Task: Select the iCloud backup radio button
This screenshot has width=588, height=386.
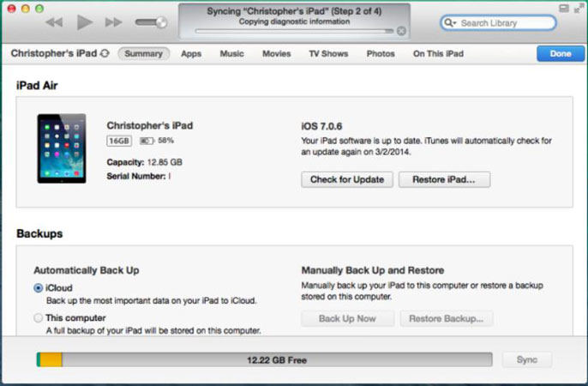Action: tap(39, 287)
